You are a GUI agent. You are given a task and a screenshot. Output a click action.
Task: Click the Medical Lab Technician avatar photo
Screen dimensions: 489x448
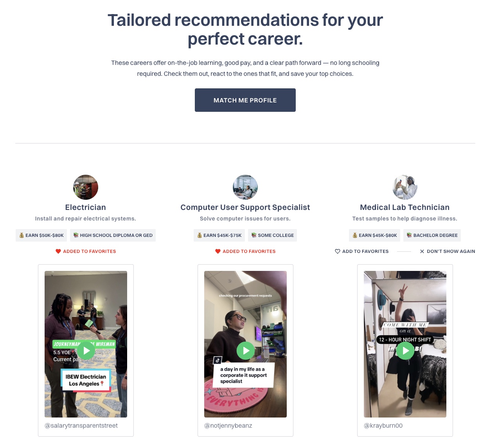(405, 187)
